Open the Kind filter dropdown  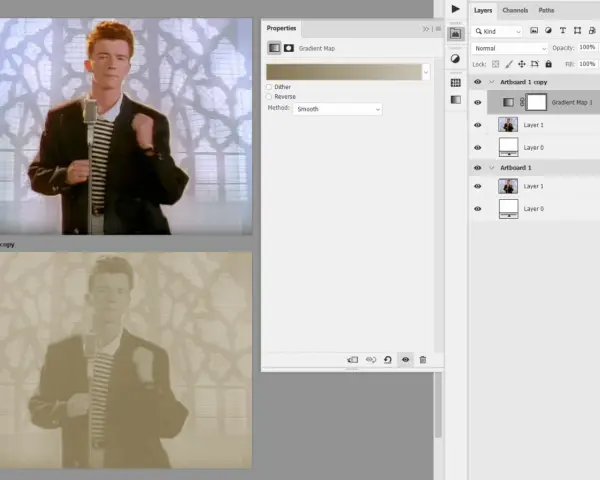497,31
